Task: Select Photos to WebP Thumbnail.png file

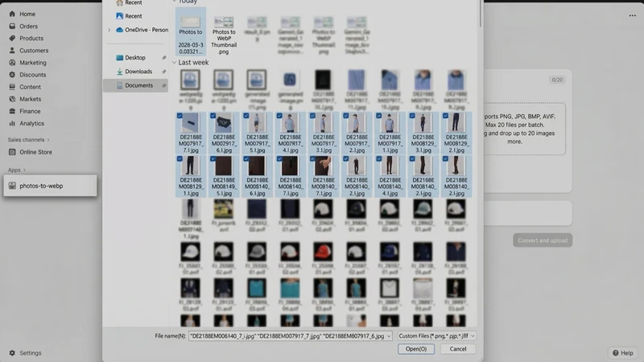Action: (224, 35)
